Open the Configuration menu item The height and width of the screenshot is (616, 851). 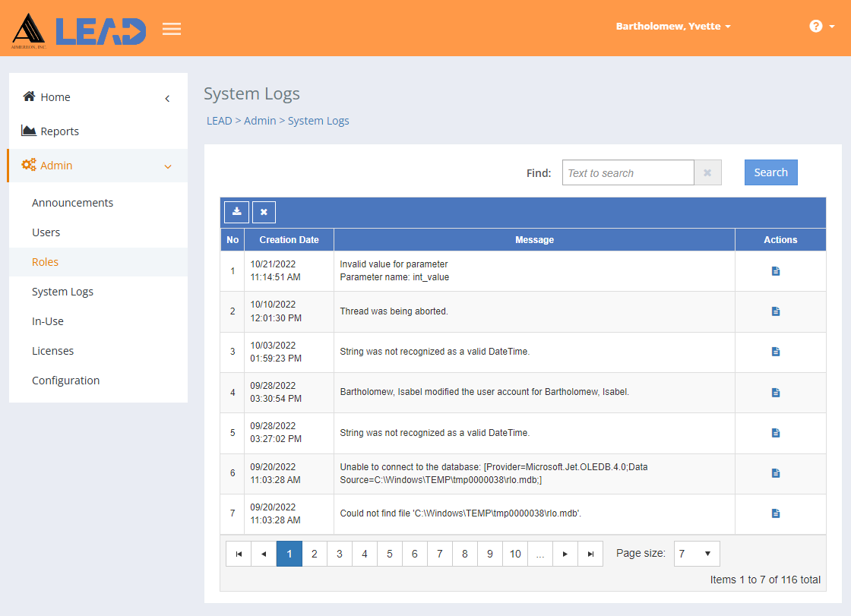(x=65, y=380)
